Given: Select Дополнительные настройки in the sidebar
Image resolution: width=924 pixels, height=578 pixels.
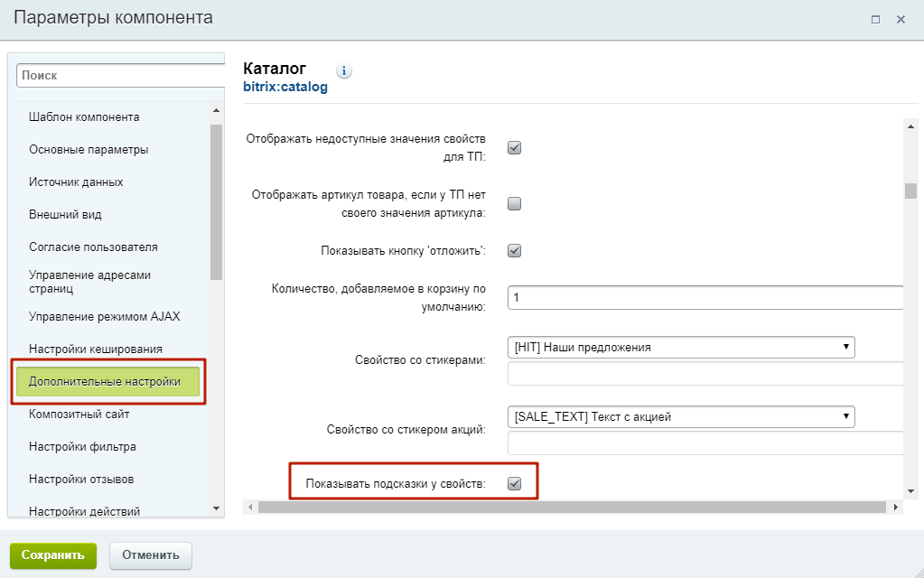Looking at the screenshot, I should coord(105,382).
